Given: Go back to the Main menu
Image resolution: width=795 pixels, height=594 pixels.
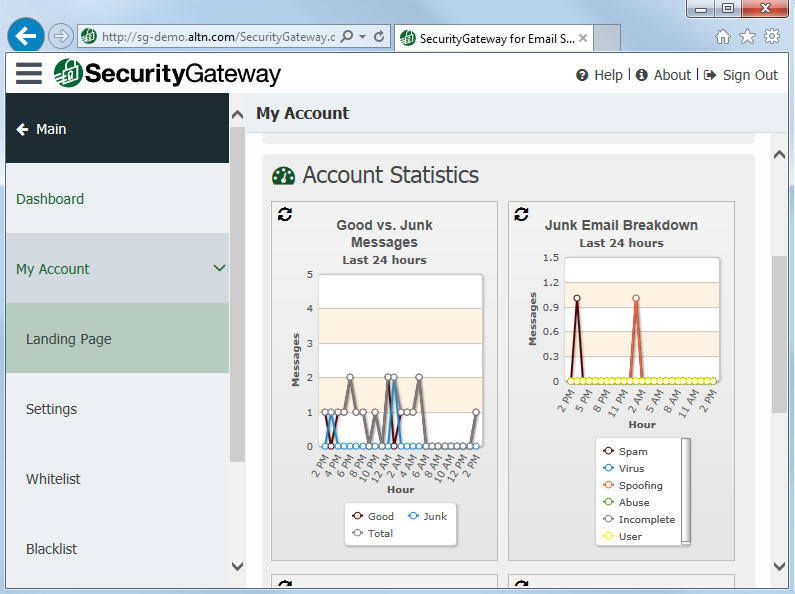Looking at the screenshot, I should point(117,129).
